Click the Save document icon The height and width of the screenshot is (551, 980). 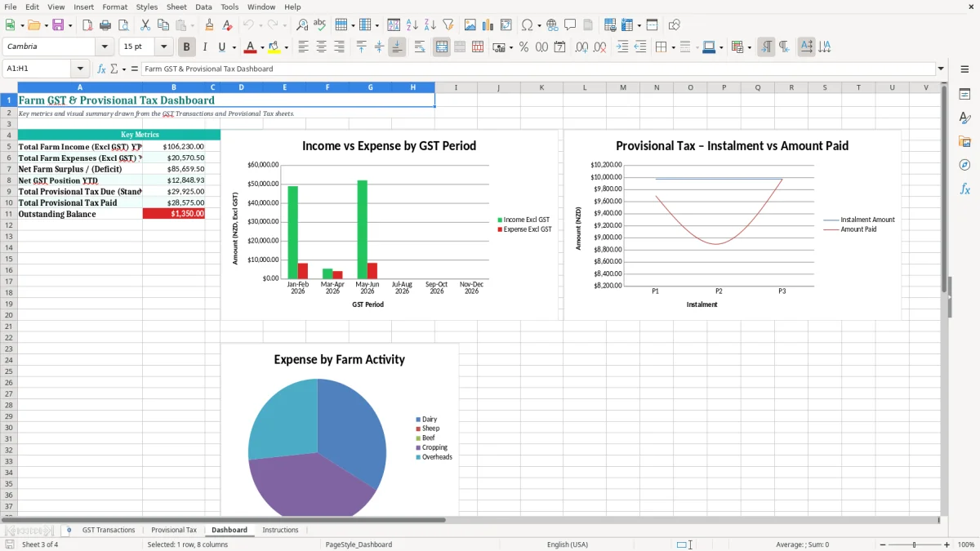pyautogui.click(x=58, y=25)
